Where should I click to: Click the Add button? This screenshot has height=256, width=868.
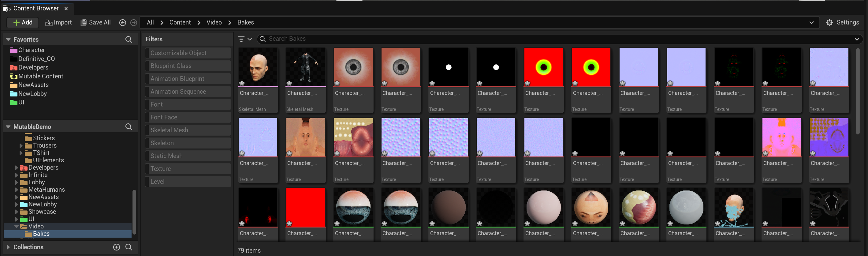(23, 22)
